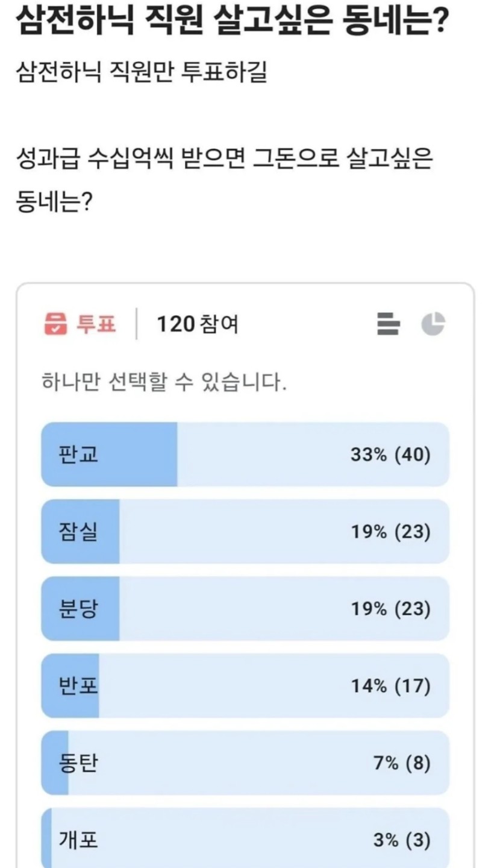Open the post title 삼전하닉 직원 살고싶은 동네는?
Image resolution: width=500 pixels, height=868 pixels.
coord(232,23)
